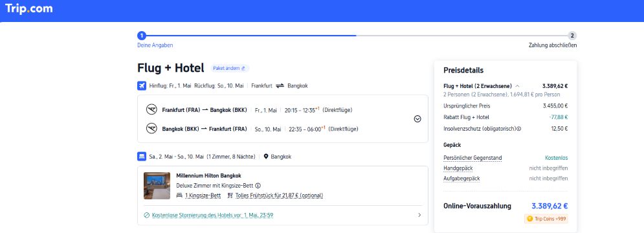Image resolution: width=644 pixels, height=233 pixels.
Task: Open the Trip.com logo homepage
Action: click(x=28, y=8)
